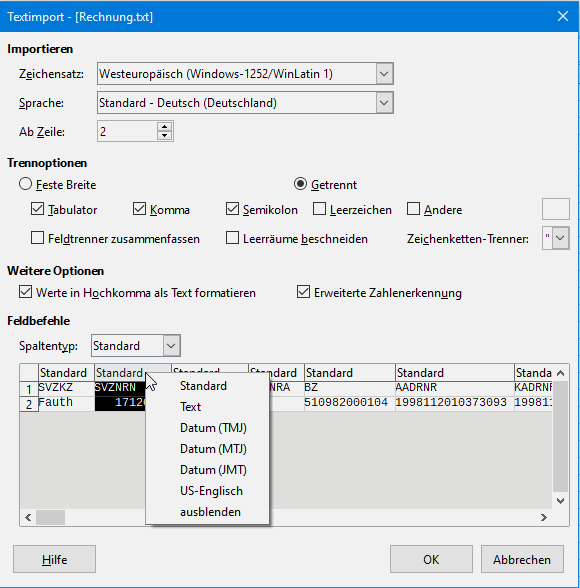Click the horizontal scrollbar thumb in preview
The width and height of the screenshot is (580, 588).
point(50,518)
